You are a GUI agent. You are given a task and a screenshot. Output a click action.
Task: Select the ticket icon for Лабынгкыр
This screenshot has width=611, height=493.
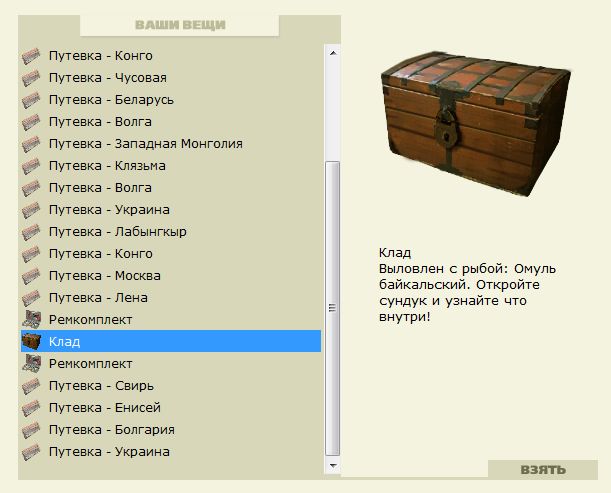(31, 232)
